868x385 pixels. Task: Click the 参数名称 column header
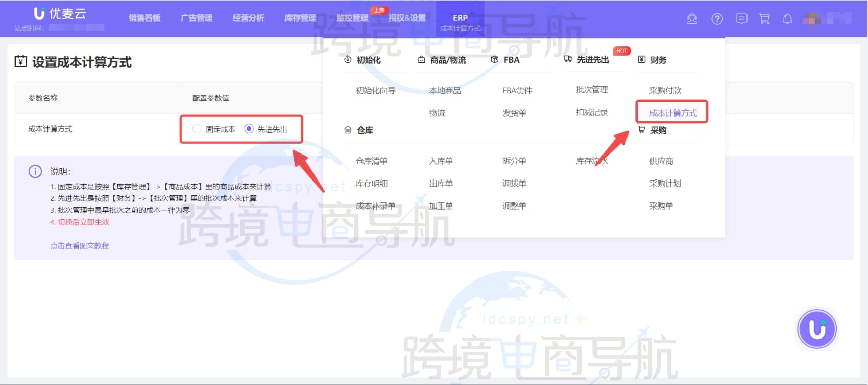[43, 98]
